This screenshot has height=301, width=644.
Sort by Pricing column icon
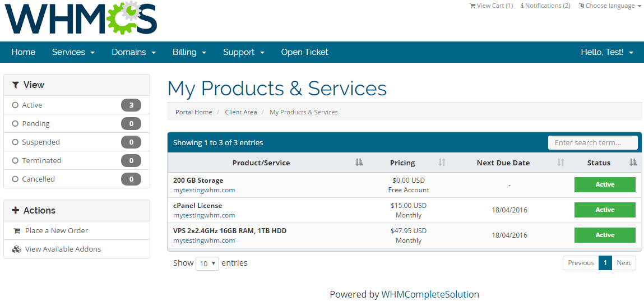coord(442,163)
